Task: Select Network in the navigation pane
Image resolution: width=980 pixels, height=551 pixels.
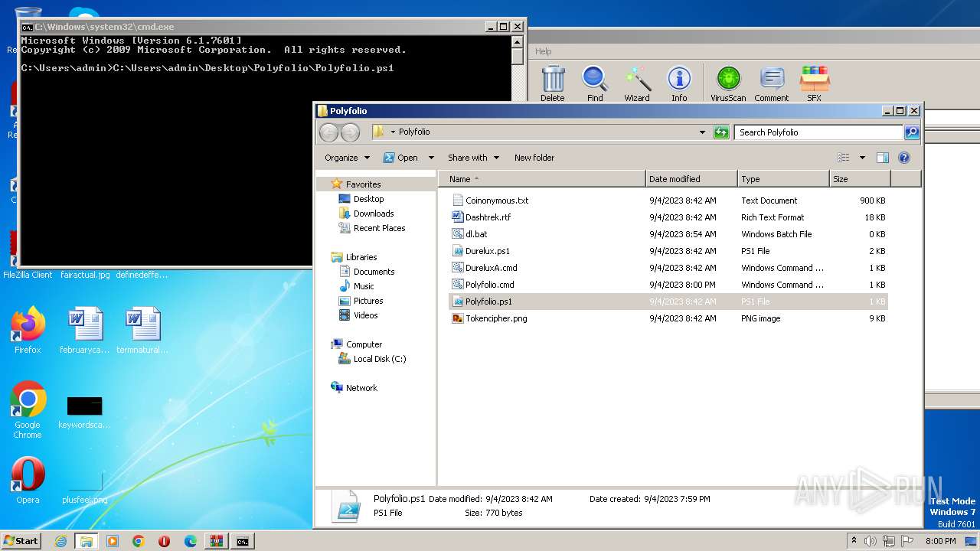Action: [361, 388]
